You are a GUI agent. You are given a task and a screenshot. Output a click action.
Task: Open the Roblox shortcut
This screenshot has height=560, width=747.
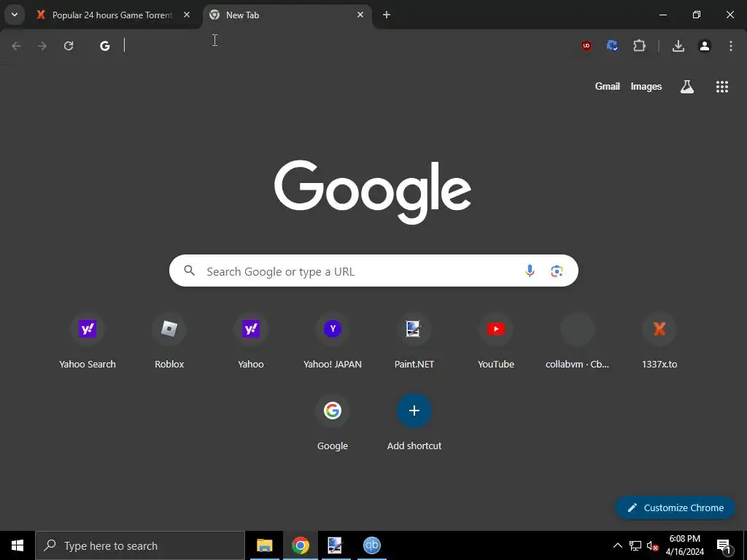tap(169, 342)
